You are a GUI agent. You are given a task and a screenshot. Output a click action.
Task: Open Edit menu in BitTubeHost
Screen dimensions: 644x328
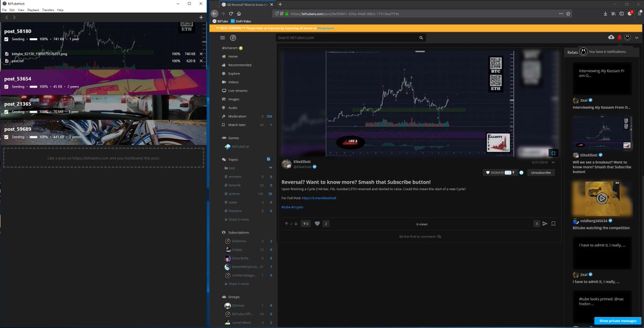[13, 10]
